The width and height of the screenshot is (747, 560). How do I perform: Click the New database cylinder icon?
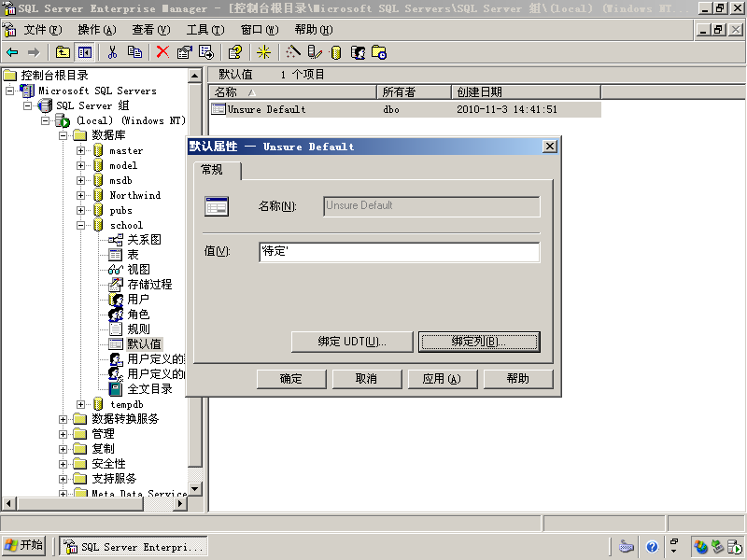point(336,52)
